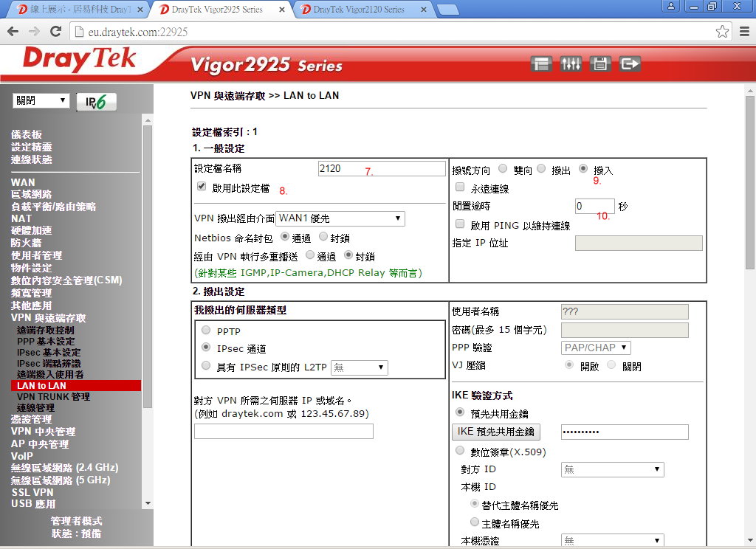
Task: Open the 儀表板 sidebar menu
Action: click(27, 134)
